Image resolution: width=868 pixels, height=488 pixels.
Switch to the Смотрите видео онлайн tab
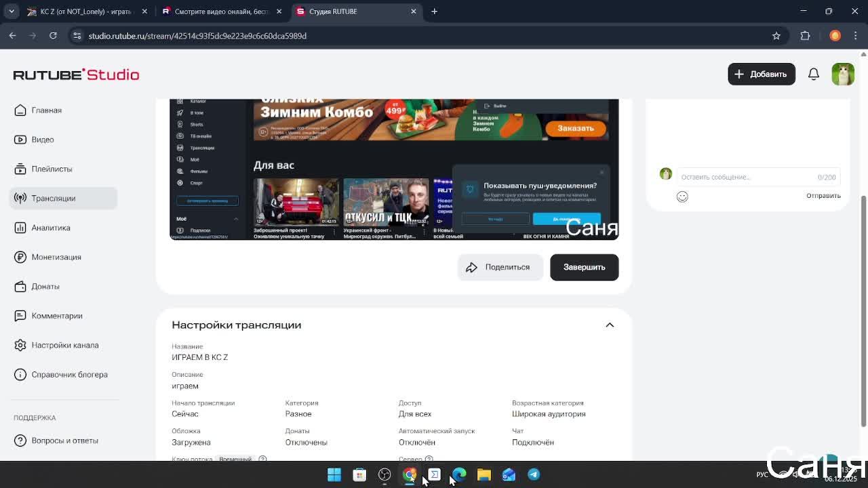point(220,12)
